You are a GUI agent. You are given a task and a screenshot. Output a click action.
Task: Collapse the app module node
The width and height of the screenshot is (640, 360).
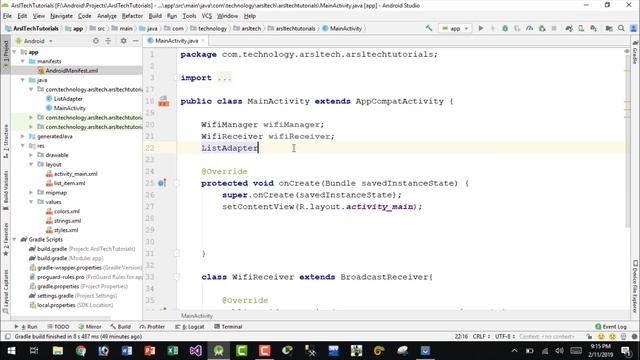[x=15, y=52]
